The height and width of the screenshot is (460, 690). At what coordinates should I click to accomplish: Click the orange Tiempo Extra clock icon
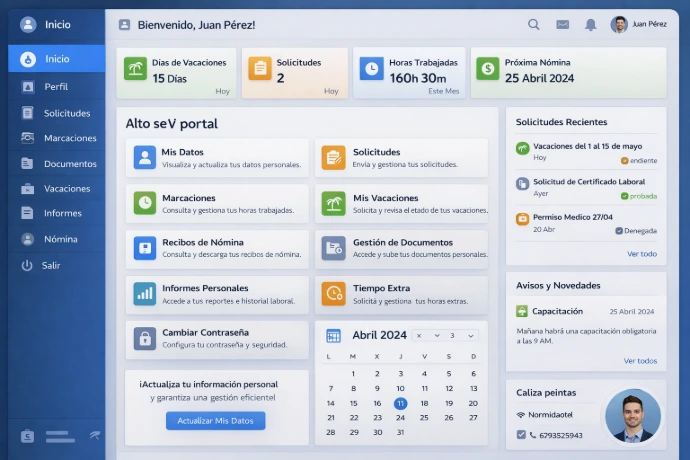point(333,293)
